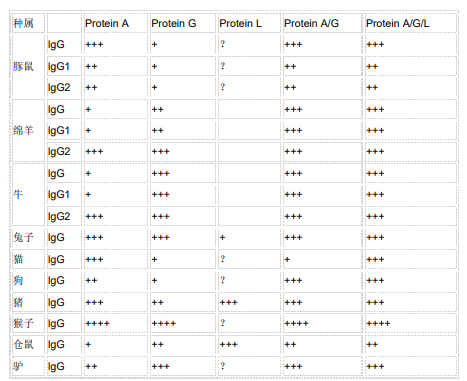Select the 牛 species cell

pyautogui.click(x=28, y=194)
